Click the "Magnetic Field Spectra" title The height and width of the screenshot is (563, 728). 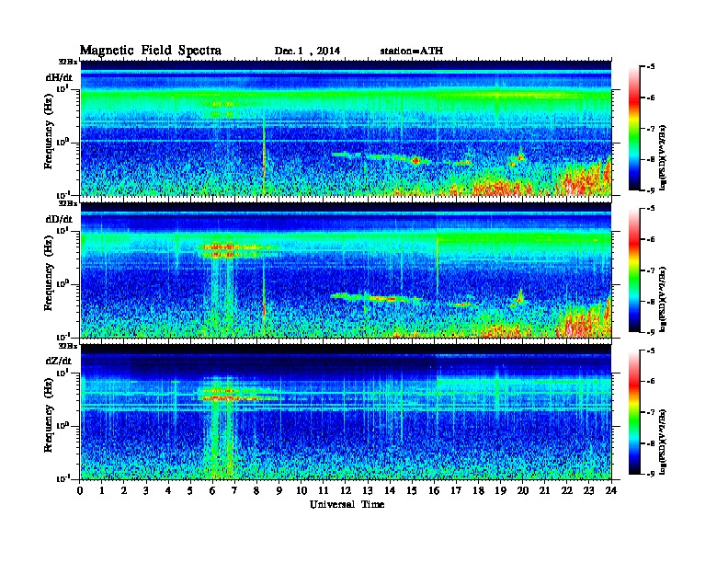(x=151, y=51)
